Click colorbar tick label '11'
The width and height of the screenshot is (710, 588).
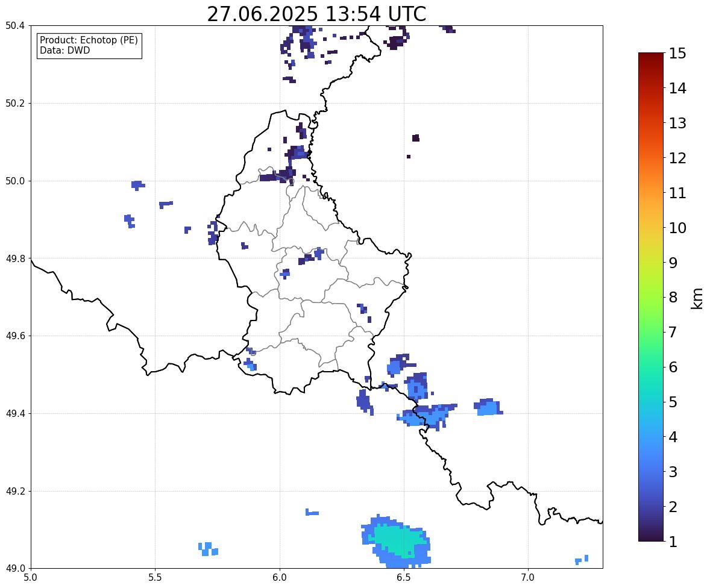677,193
